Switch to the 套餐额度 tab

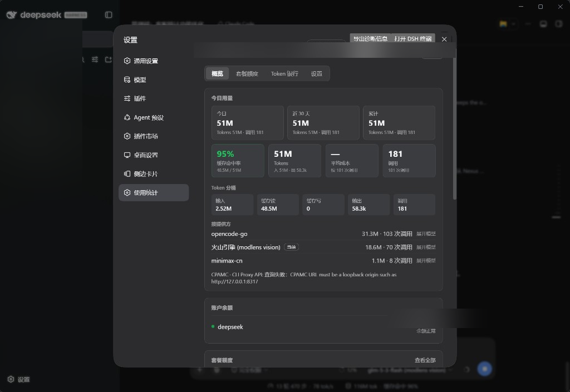[247, 74]
